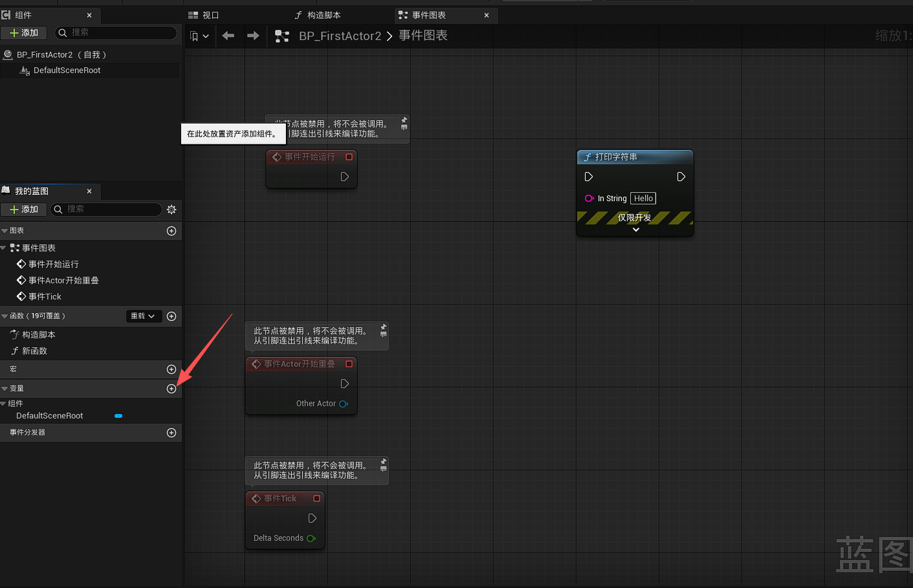The width and height of the screenshot is (913, 588).
Task: Collapse the 图表 section
Action: (5, 231)
